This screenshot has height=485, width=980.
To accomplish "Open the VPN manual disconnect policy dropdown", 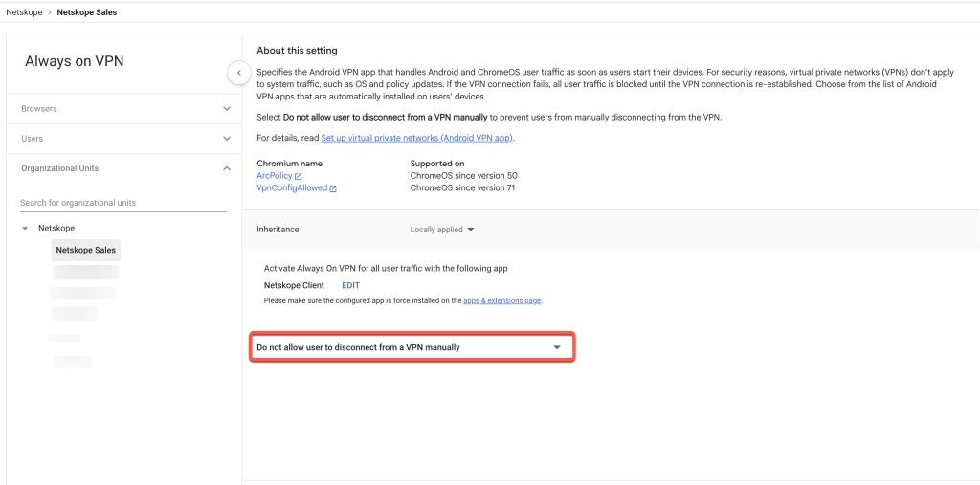I will pos(412,347).
